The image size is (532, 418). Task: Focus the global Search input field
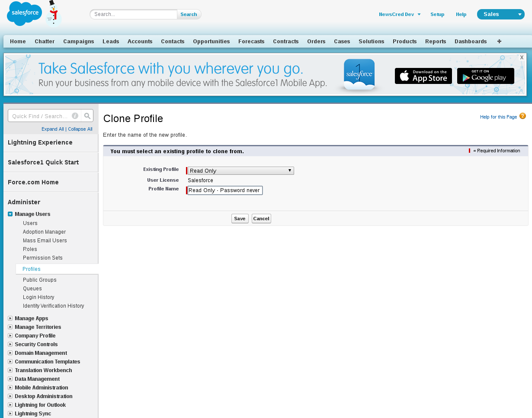[x=134, y=14]
